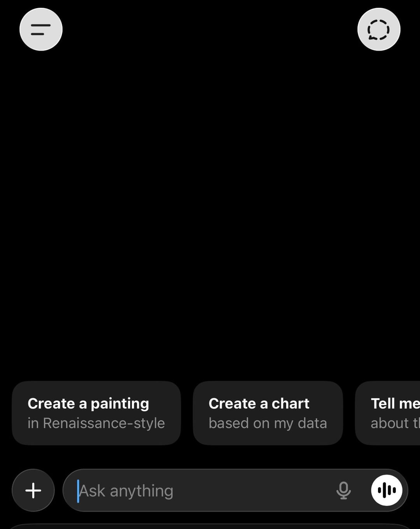Expand the attachment options with plus
The height and width of the screenshot is (529, 420).
coord(33,490)
